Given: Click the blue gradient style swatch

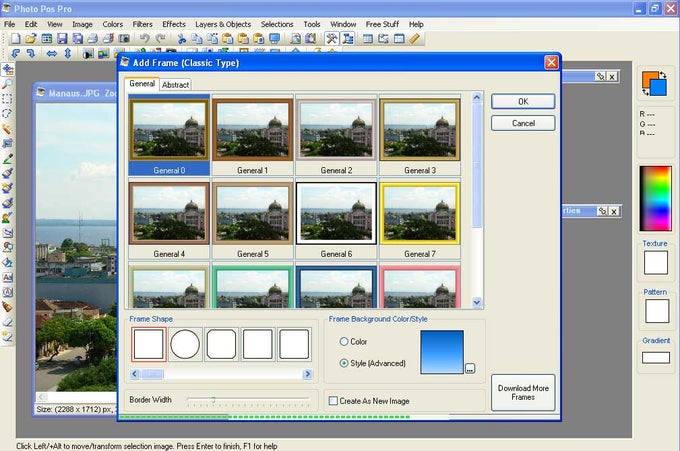Looking at the screenshot, I should [442, 352].
